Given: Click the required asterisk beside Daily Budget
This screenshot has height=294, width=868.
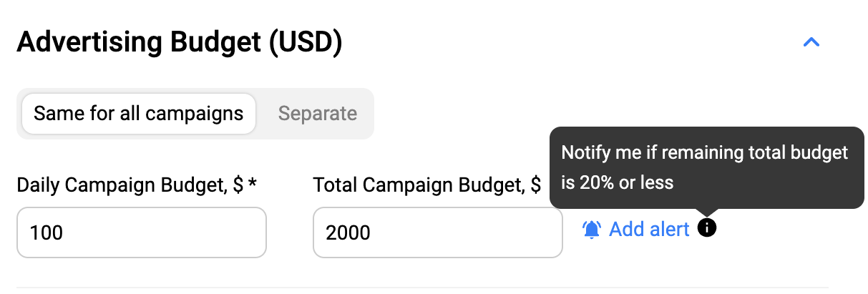Looking at the screenshot, I should 252,185.
